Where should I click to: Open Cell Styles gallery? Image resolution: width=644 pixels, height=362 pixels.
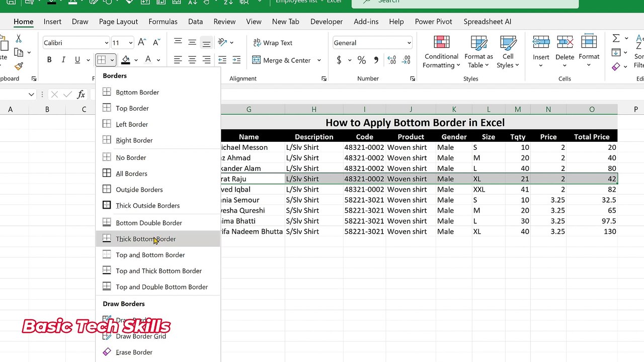coord(508,52)
